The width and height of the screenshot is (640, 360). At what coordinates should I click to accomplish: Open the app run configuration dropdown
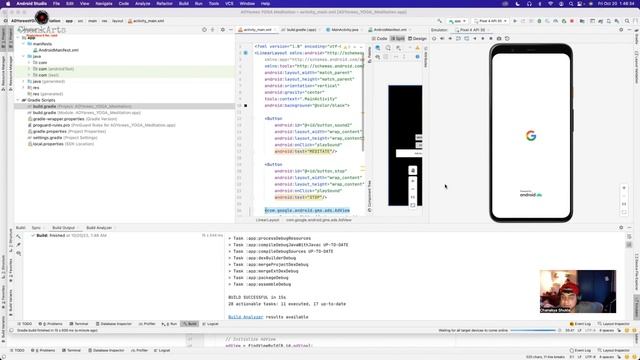click(x=457, y=21)
